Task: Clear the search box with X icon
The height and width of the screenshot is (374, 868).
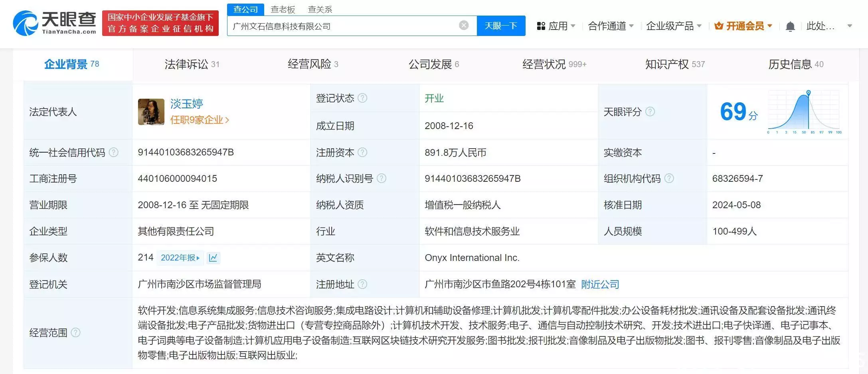Action: point(464,26)
